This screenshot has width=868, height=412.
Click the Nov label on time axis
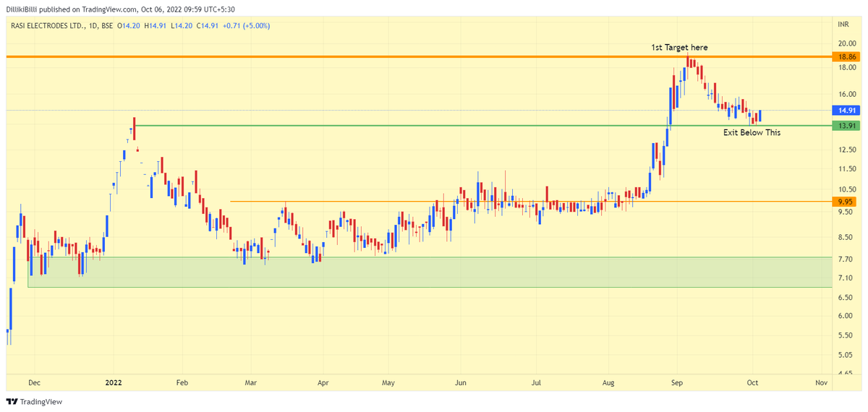pyautogui.click(x=821, y=382)
